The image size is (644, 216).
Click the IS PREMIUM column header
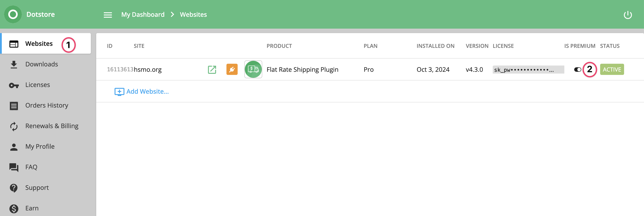(580, 46)
